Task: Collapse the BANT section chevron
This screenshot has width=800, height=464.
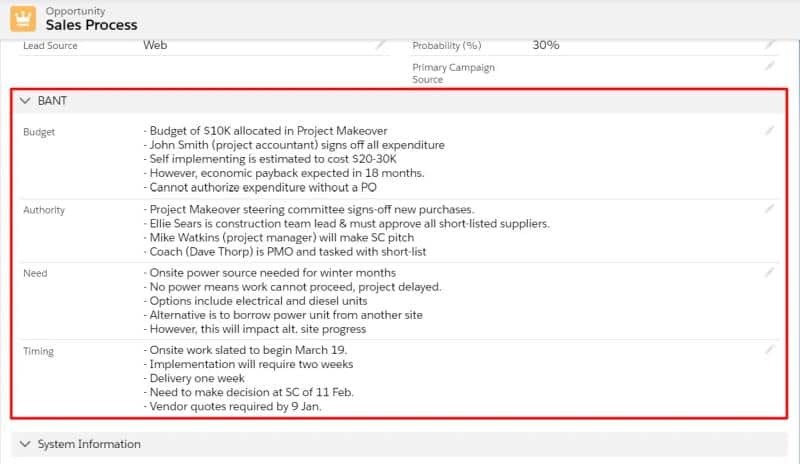Action: click(24, 102)
